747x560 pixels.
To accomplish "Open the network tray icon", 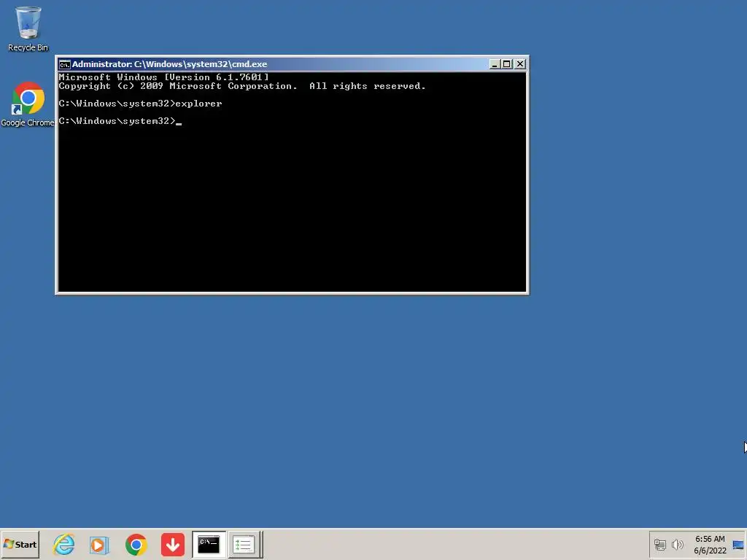I will click(x=659, y=544).
